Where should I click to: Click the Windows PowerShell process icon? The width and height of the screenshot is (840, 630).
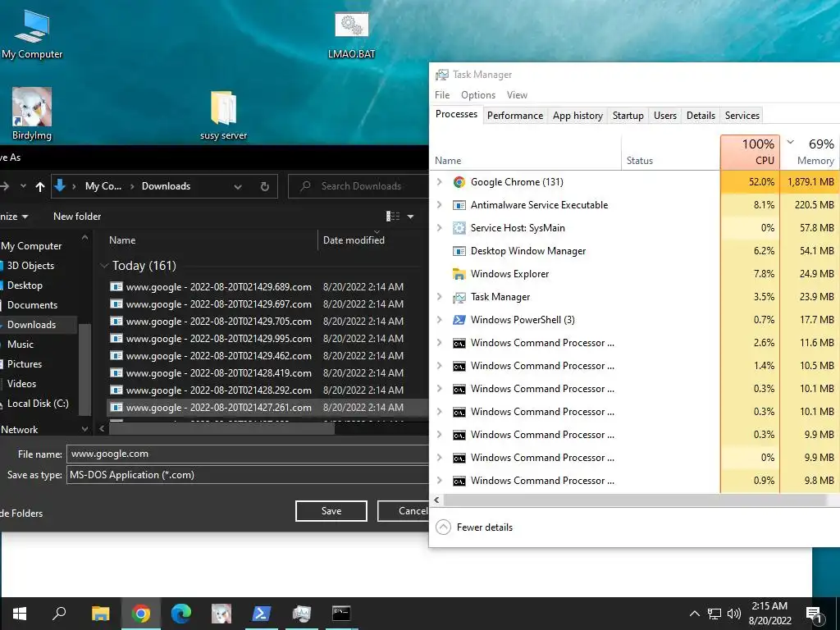[459, 320]
